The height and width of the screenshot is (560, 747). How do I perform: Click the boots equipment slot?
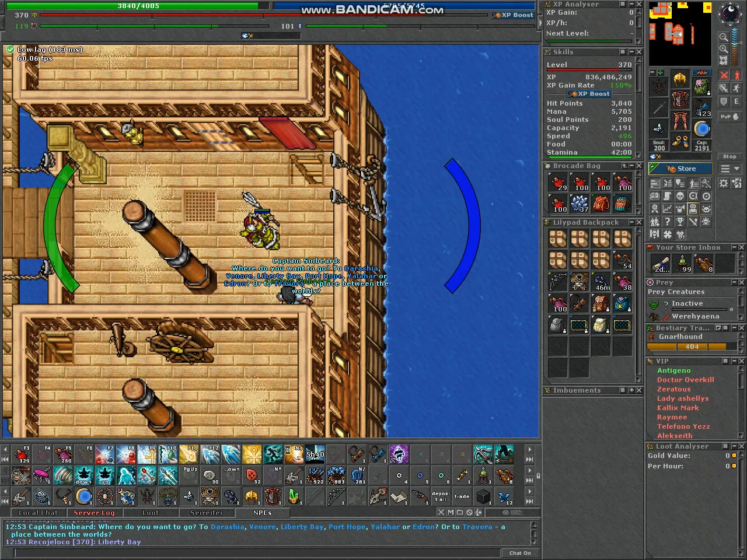point(680,142)
